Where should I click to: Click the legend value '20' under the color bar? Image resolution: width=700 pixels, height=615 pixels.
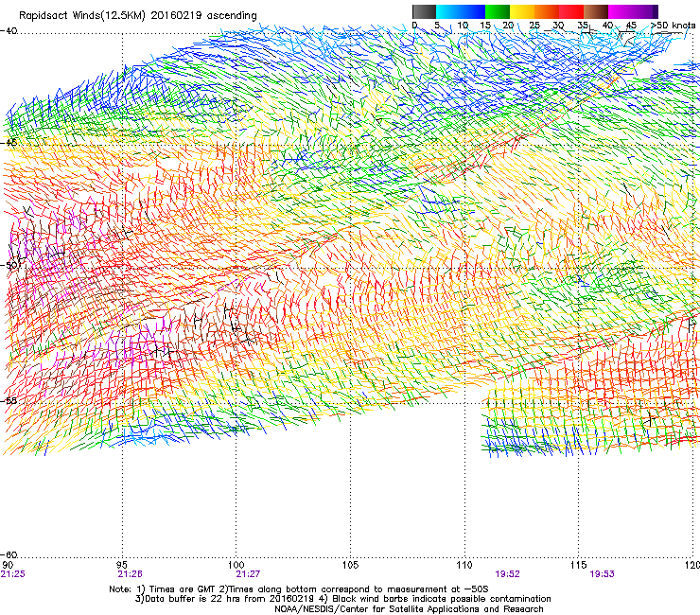point(508,26)
